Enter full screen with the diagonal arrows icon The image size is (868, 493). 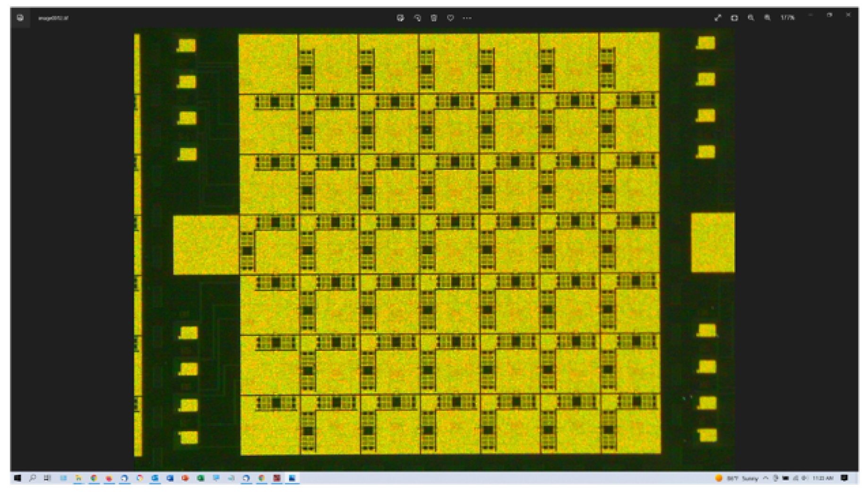click(718, 18)
